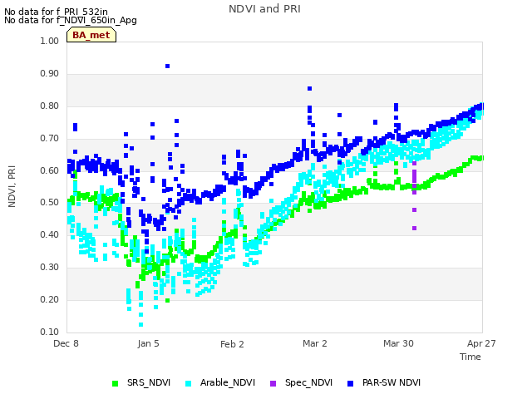532x399 pixels.
Task: Click the 0.20 y-axis tick label
Action: point(50,299)
